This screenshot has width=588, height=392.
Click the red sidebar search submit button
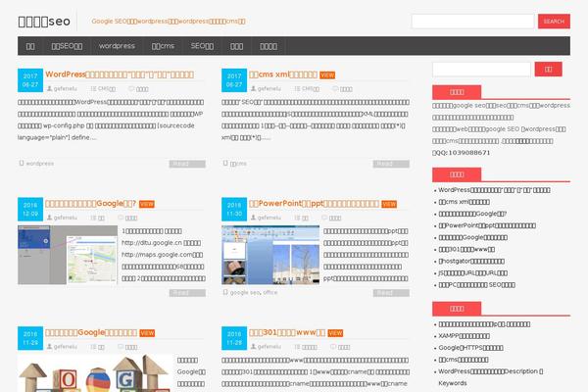pyautogui.click(x=548, y=69)
